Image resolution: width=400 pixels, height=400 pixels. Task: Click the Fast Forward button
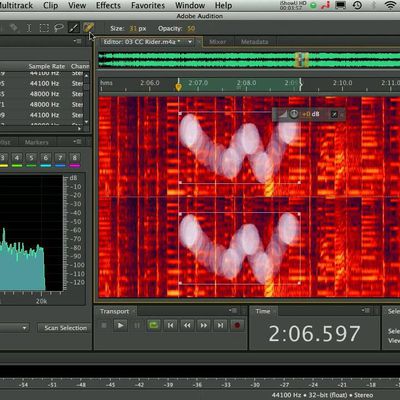click(204, 325)
